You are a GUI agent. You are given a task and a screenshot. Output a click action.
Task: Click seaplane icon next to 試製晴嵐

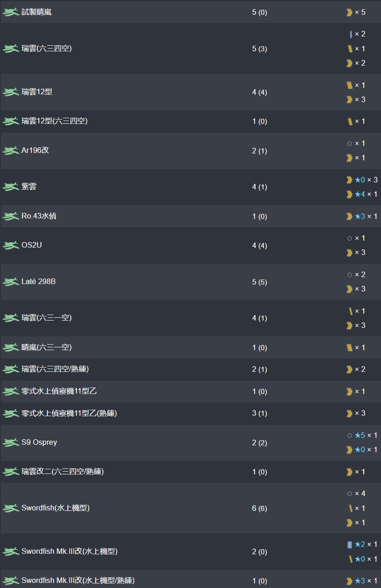coord(11,12)
